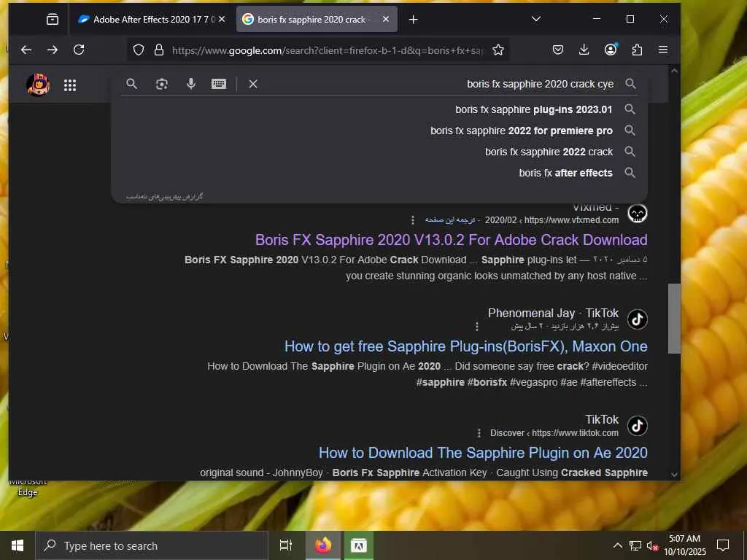Click Firefox taskbar icon
The width and height of the screenshot is (747, 560).
pos(322,545)
